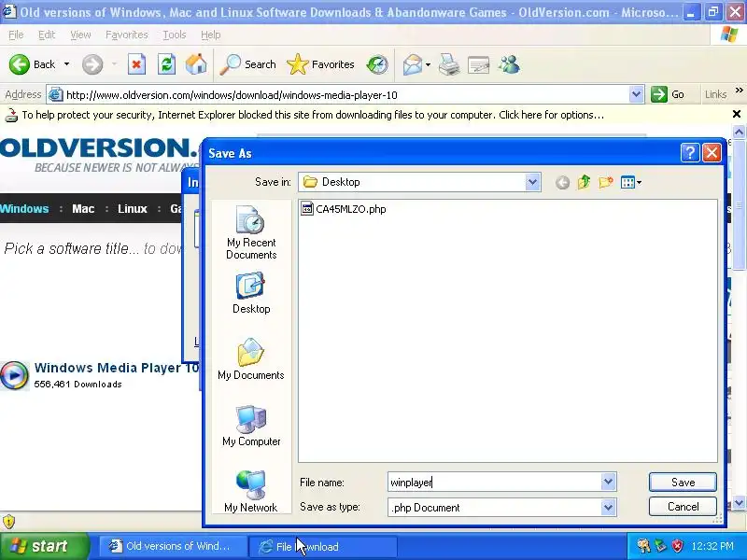Click the green Go button
This screenshot has width=747, height=560.
[x=668, y=94]
